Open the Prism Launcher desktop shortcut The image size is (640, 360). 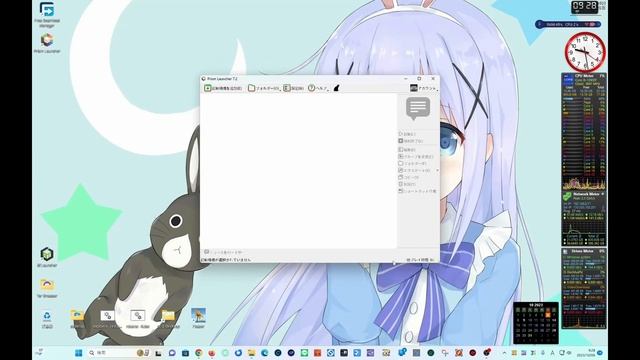tap(47, 43)
